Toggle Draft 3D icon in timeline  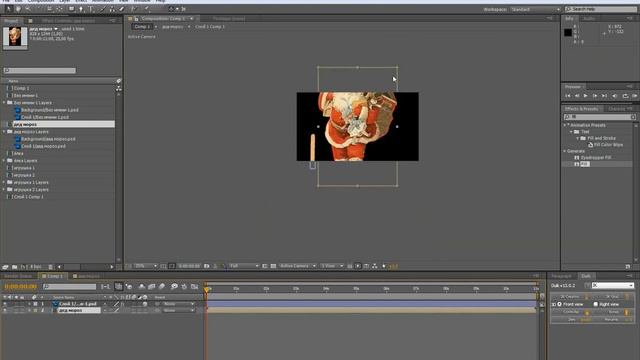coord(129,287)
